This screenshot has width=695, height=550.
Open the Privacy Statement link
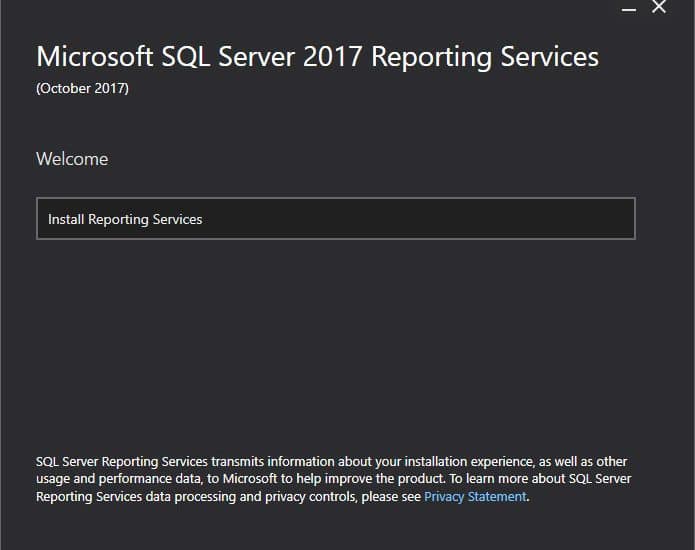[475, 496]
